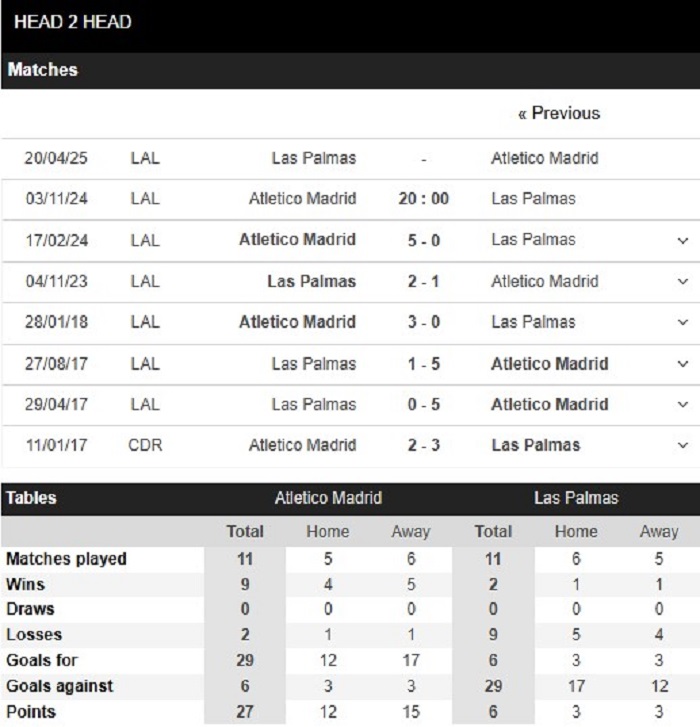This screenshot has height=727, width=700.
Task: Click the 2 - 1 score on 04/11/23
Action: point(424,281)
